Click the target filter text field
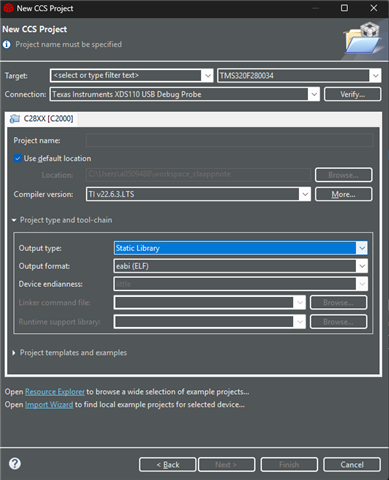The height and width of the screenshot is (480, 389). click(126, 76)
